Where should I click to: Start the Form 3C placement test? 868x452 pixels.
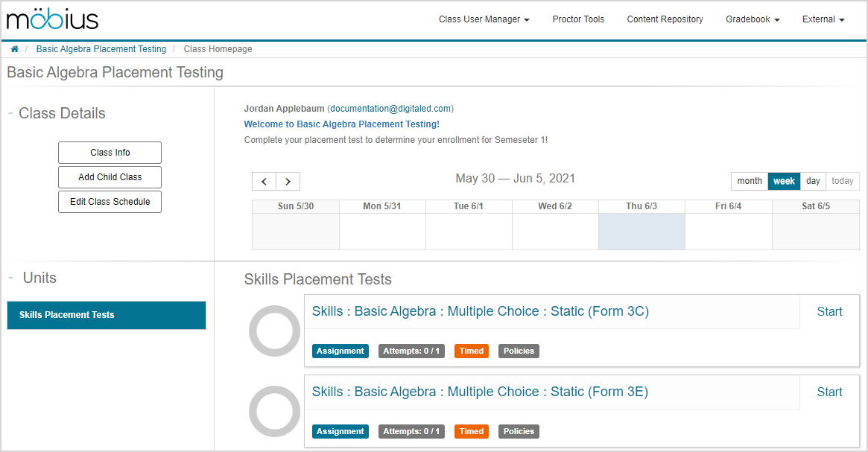tap(829, 312)
